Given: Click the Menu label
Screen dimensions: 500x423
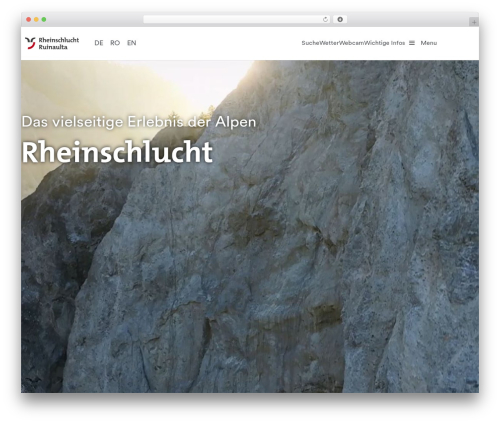Looking at the screenshot, I should pyautogui.click(x=429, y=43).
